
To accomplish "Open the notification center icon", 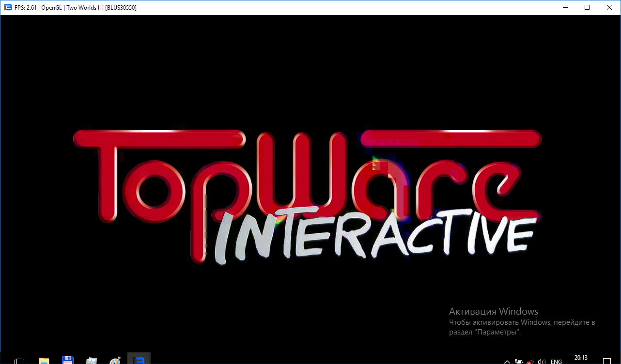I will point(606,361).
